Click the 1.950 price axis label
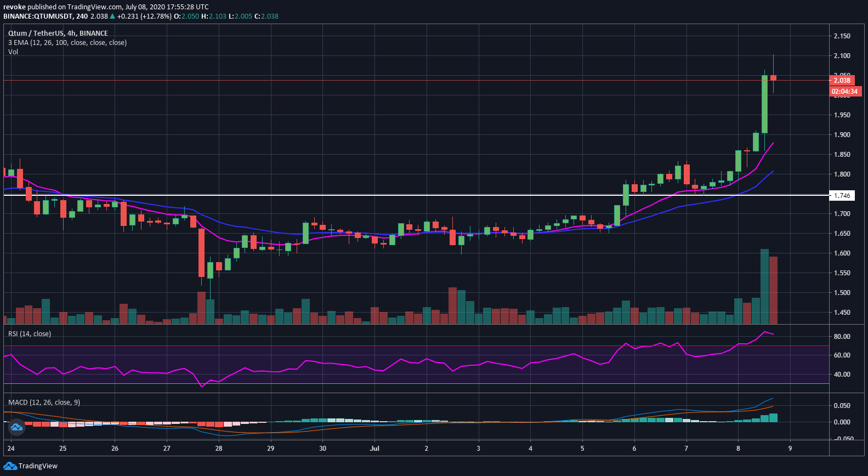The image size is (868, 476). 842,115
